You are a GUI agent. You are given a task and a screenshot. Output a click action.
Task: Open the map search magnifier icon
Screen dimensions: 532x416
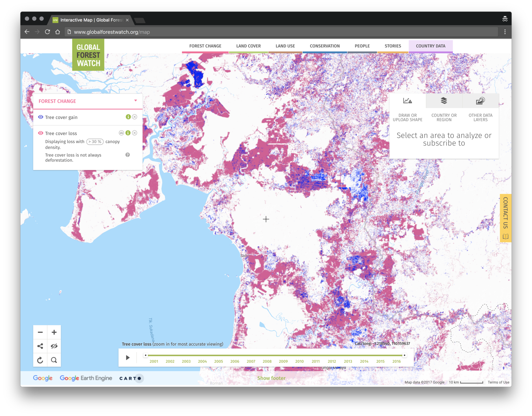pyautogui.click(x=54, y=360)
